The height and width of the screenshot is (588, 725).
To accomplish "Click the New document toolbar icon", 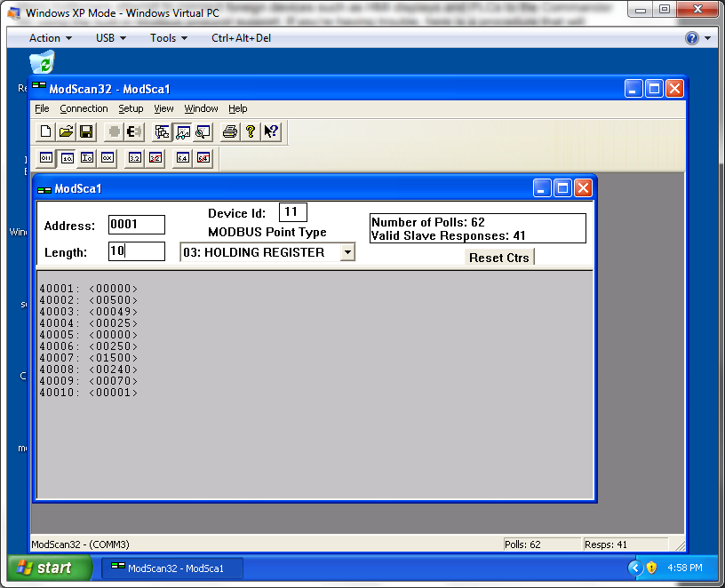I will 46,131.
